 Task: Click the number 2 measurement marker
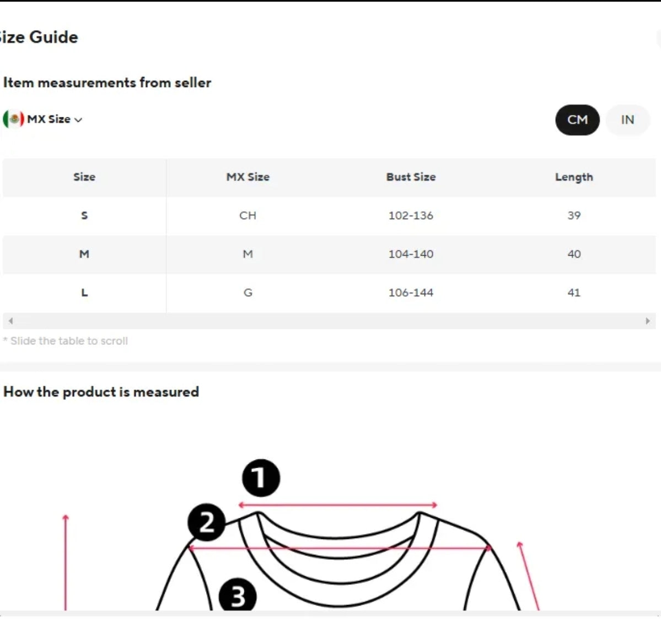pyautogui.click(x=206, y=522)
